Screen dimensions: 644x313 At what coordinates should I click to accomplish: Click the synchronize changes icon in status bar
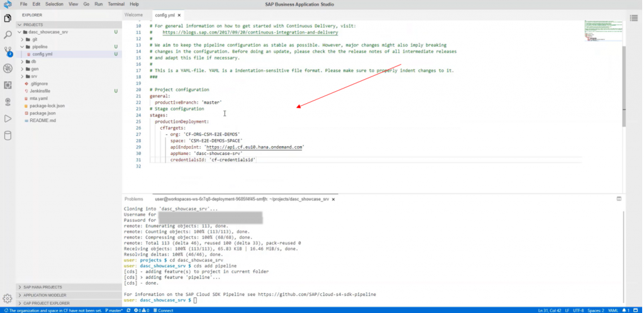click(128, 310)
